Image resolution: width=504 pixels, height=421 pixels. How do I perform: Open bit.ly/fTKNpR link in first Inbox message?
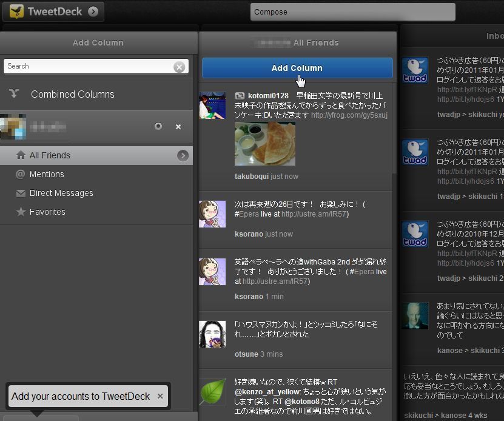pyautogui.click(x=467, y=90)
